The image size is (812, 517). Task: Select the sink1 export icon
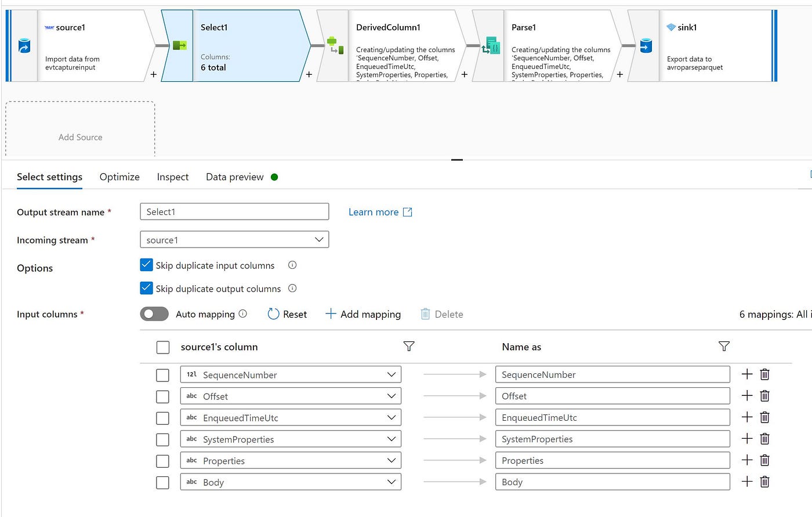coord(646,45)
